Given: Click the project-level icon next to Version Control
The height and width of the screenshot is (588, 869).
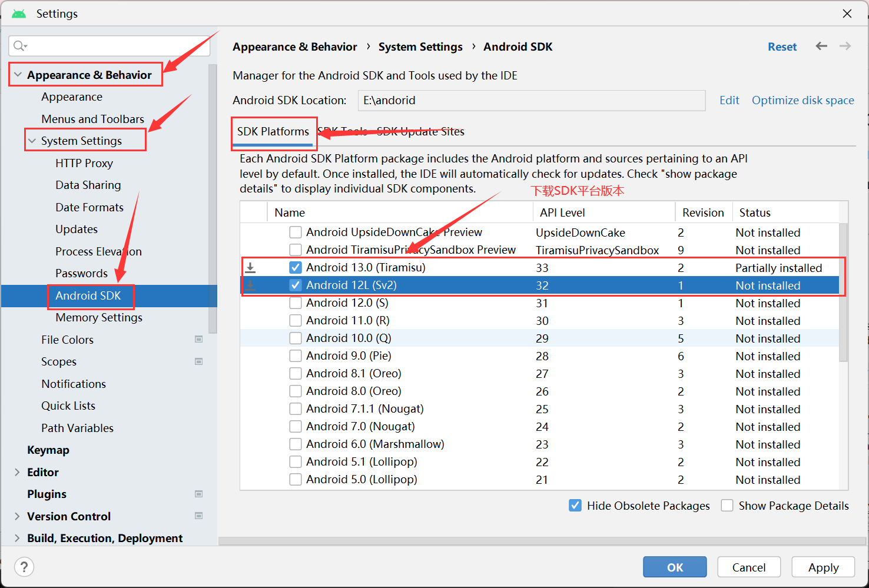Looking at the screenshot, I should 198,516.
